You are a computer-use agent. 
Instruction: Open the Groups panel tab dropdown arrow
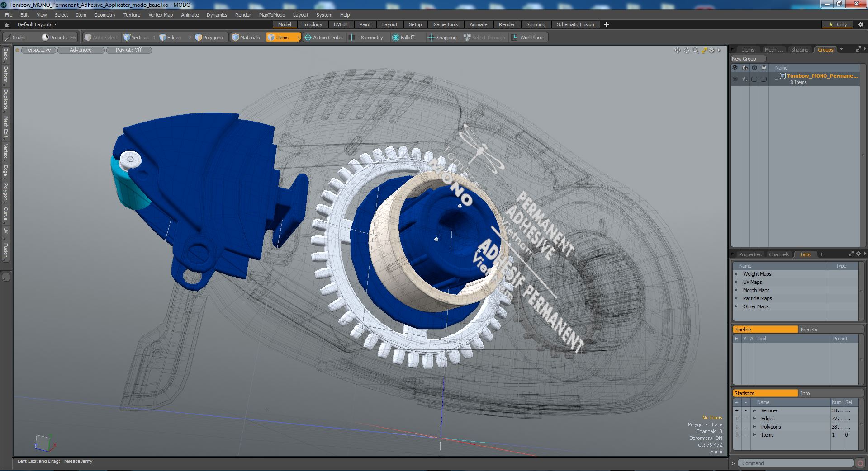pyautogui.click(x=841, y=49)
